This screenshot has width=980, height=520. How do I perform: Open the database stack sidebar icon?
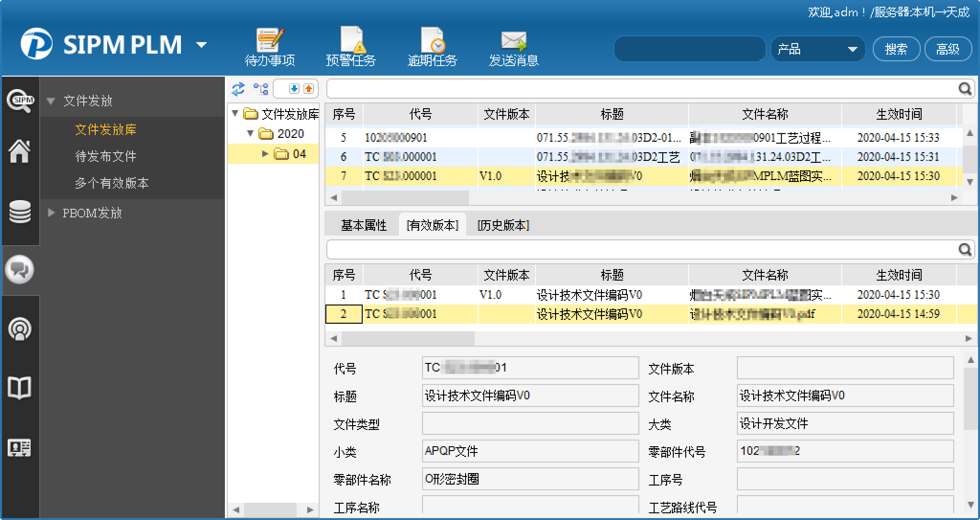click(20, 212)
